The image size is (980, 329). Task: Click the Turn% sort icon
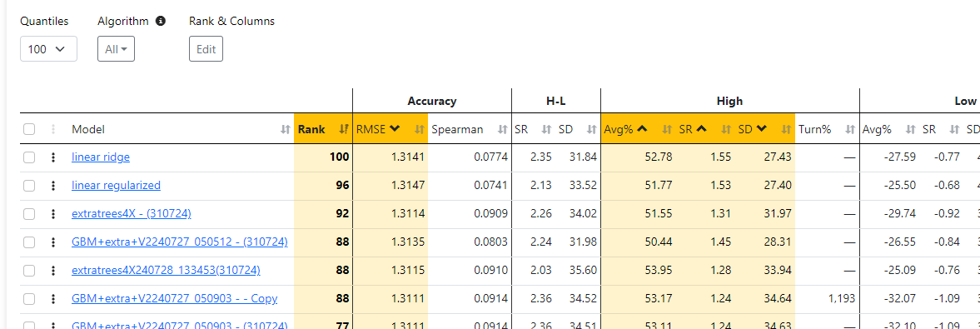pos(850,129)
